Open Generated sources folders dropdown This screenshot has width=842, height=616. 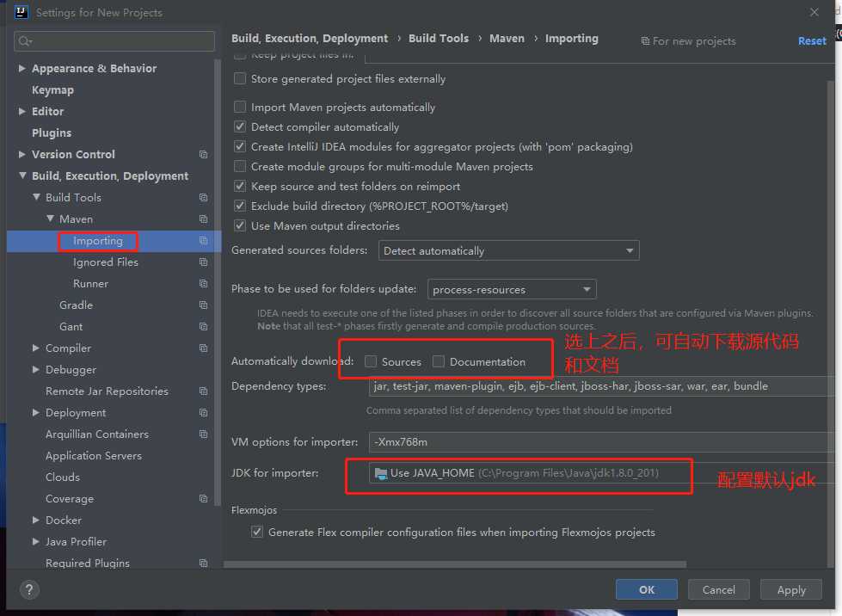(x=508, y=251)
